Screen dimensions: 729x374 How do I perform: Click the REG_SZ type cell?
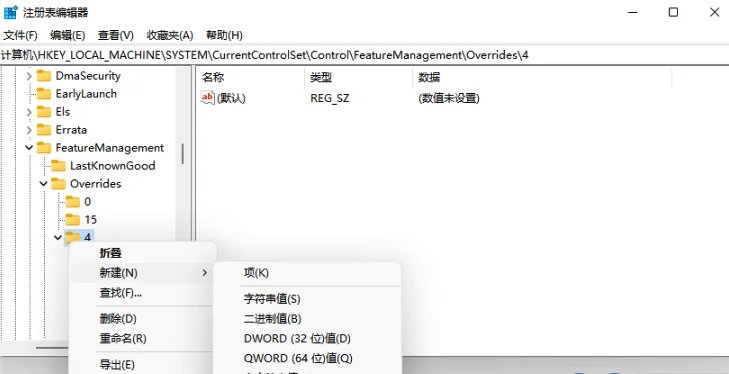click(x=330, y=99)
